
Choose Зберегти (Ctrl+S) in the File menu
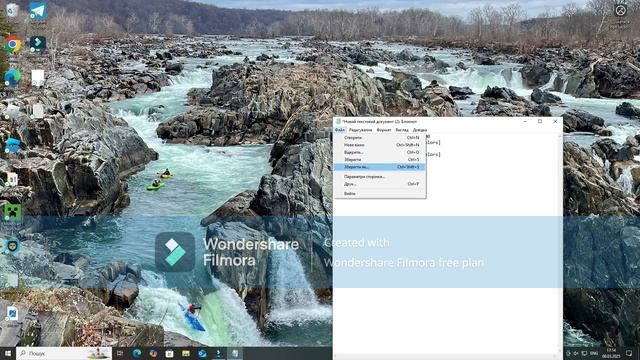tap(380, 160)
